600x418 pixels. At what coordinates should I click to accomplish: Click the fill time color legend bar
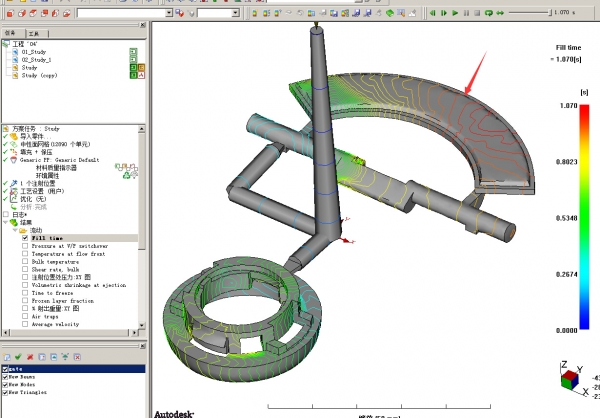coord(584,217)
